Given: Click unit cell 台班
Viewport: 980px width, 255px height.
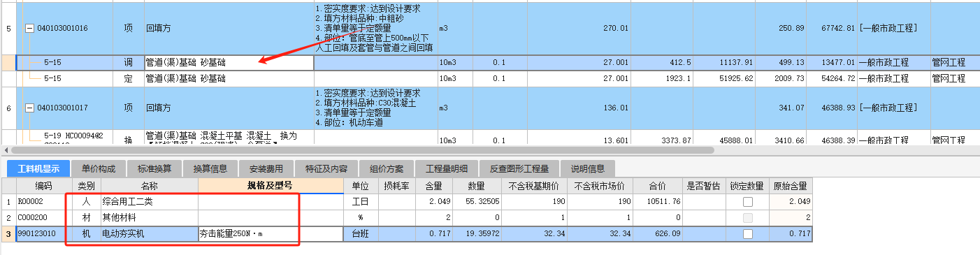Looking at the screenshot, I should pos(361,234).
